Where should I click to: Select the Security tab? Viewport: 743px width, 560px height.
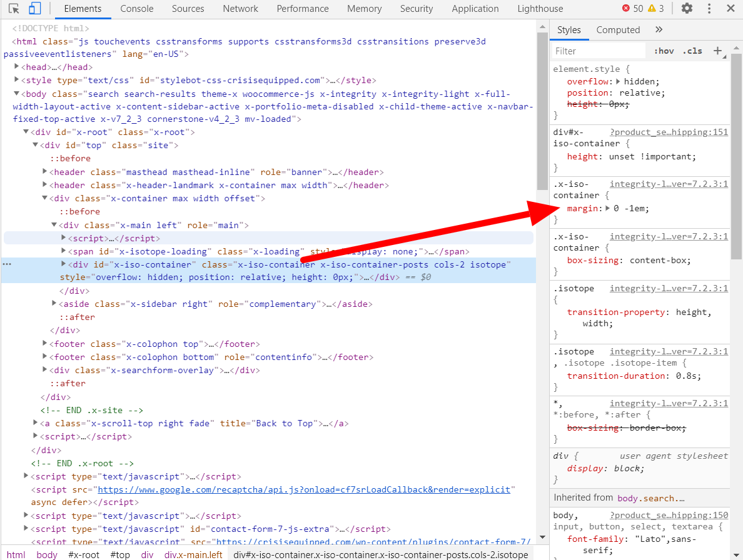417,9
